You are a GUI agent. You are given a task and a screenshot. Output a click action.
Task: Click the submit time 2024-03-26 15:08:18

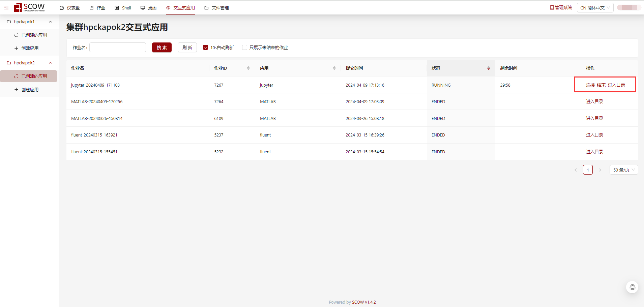point(365,118)
